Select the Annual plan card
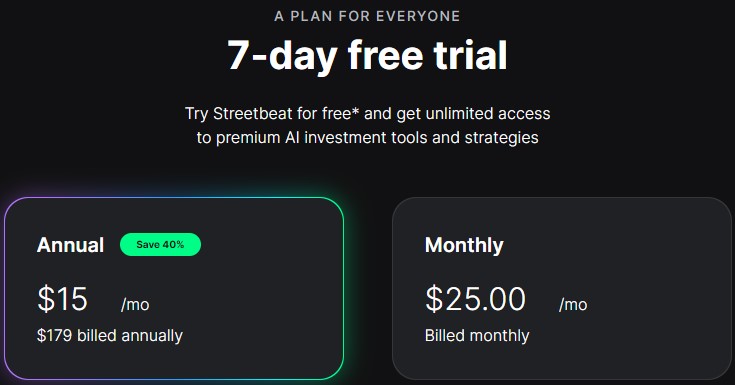The height and width of the screenshot is (385, 735). coord(174,288)
